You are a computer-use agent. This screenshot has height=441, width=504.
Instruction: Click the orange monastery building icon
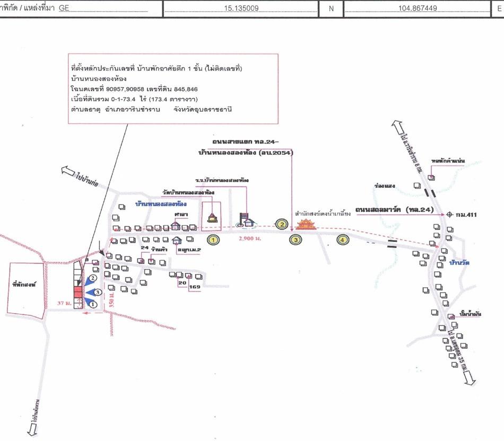(306, 225)
